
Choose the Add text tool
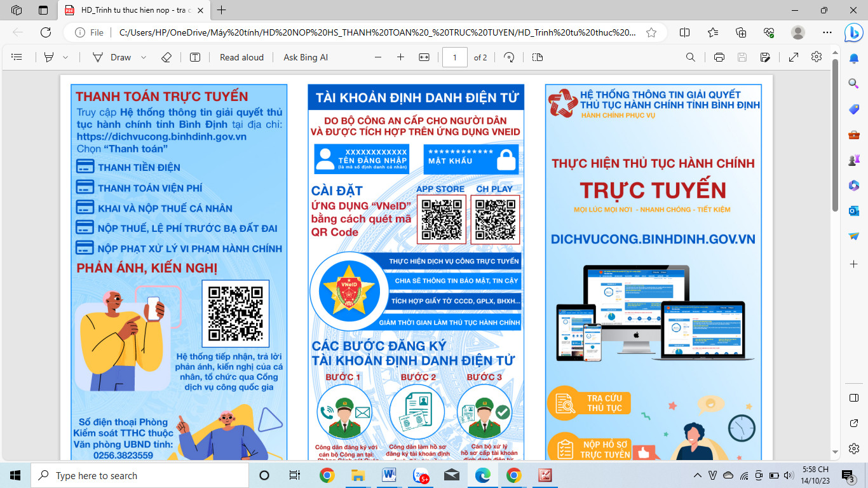point(195,57)
